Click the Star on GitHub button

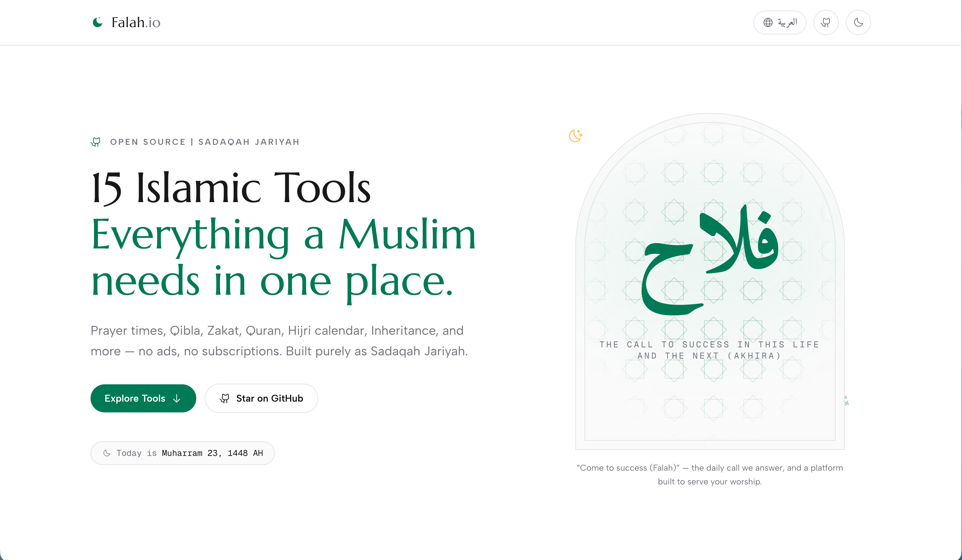point(261,398)
